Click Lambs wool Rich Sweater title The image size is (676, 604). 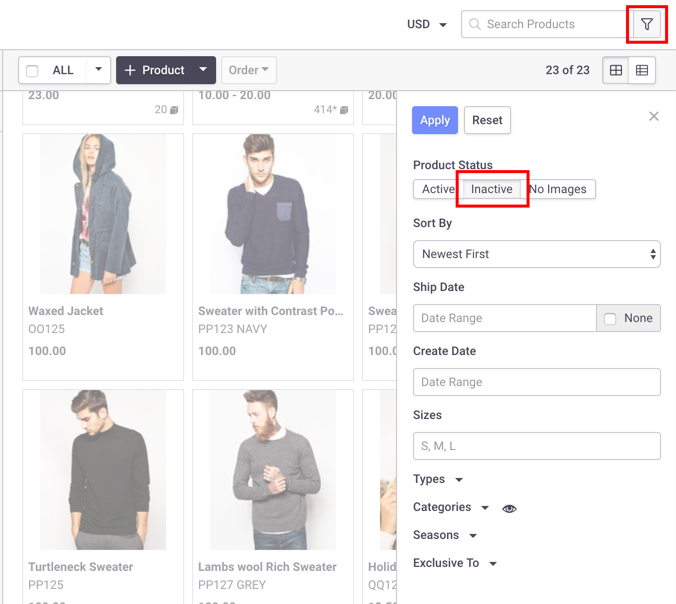(267, 566)
